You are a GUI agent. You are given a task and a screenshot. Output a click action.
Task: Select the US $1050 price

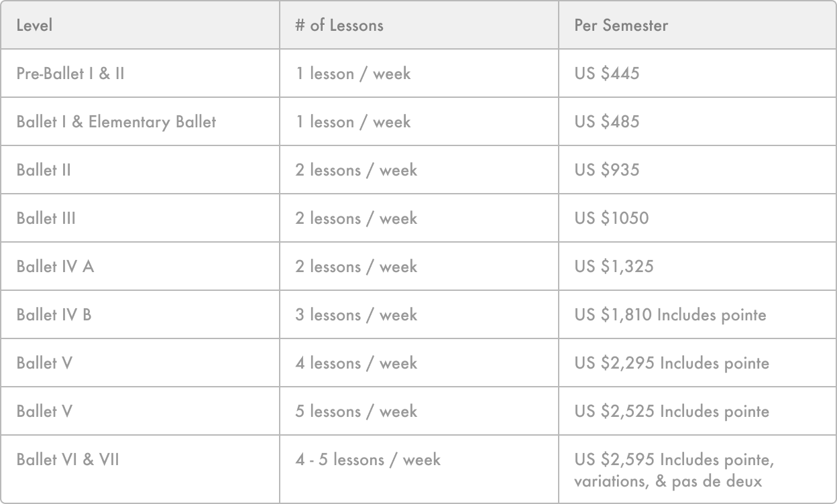(612, 218)
